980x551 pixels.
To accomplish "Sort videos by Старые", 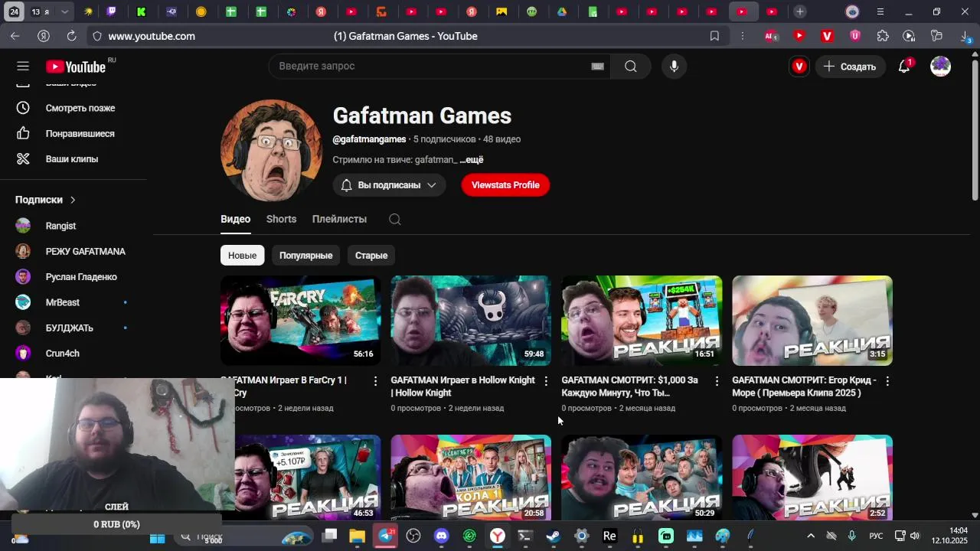I will pyautogui.click(x=371, y=256).
